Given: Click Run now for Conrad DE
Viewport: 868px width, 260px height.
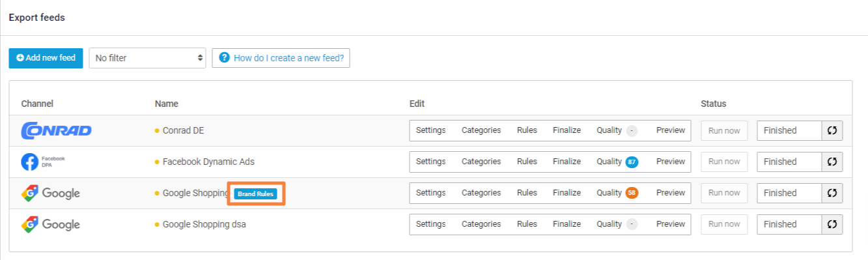Looking at the screenshot, I should click(724, 130).
